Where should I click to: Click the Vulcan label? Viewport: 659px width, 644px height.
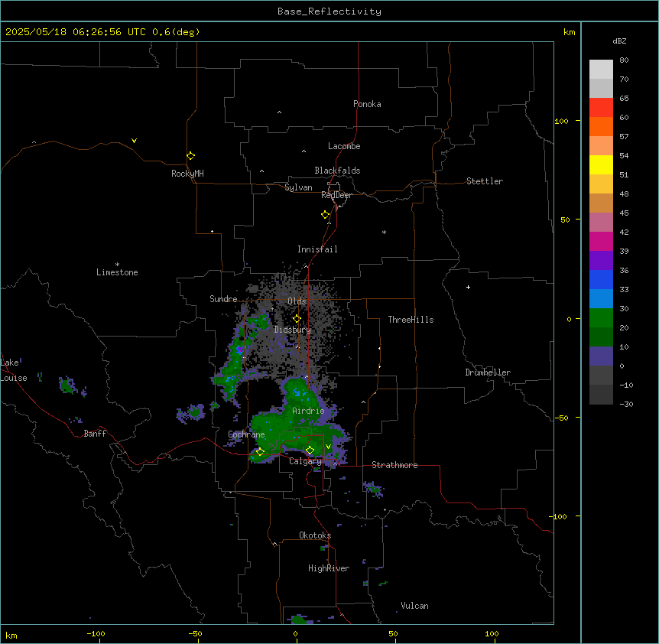(415, 606)
